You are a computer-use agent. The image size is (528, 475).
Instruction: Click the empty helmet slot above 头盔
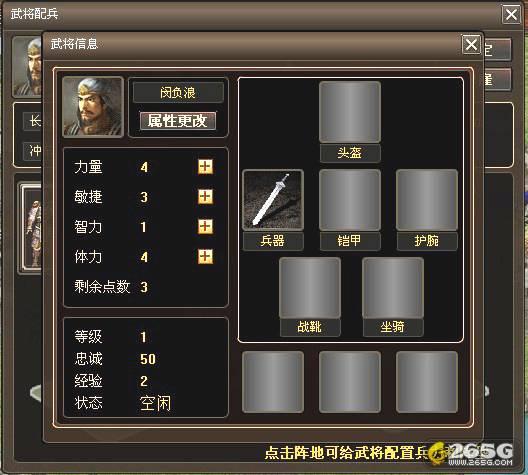pyautogui.click(x=350, y=112)
